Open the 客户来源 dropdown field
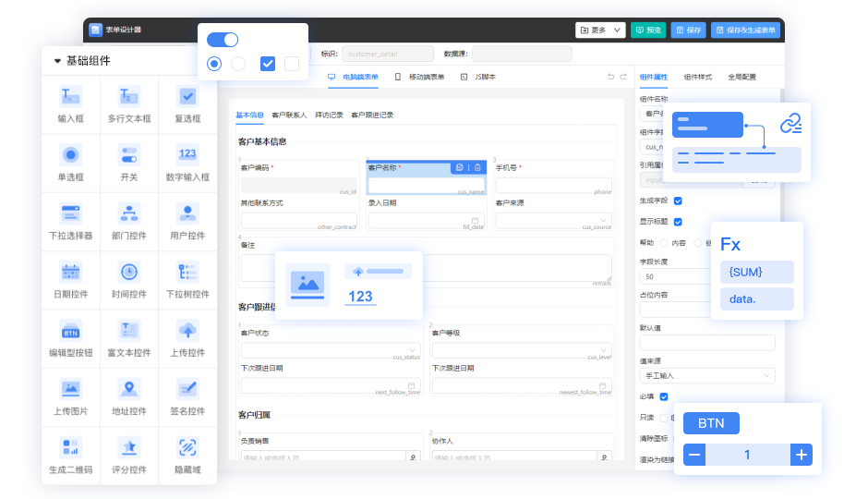The height and width of the screenshot is (499, 868). [553, 220]
